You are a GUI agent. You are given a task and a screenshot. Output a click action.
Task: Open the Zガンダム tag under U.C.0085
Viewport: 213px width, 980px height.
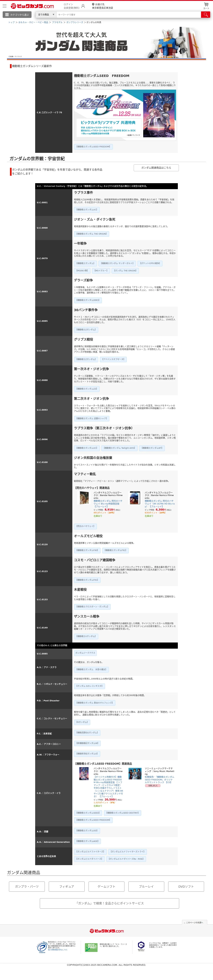pyautogui.click(x=86, y=330)
